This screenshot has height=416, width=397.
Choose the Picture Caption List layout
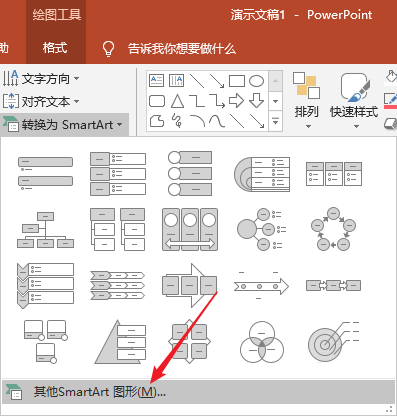pyautogui.click(x=46, y=342)
